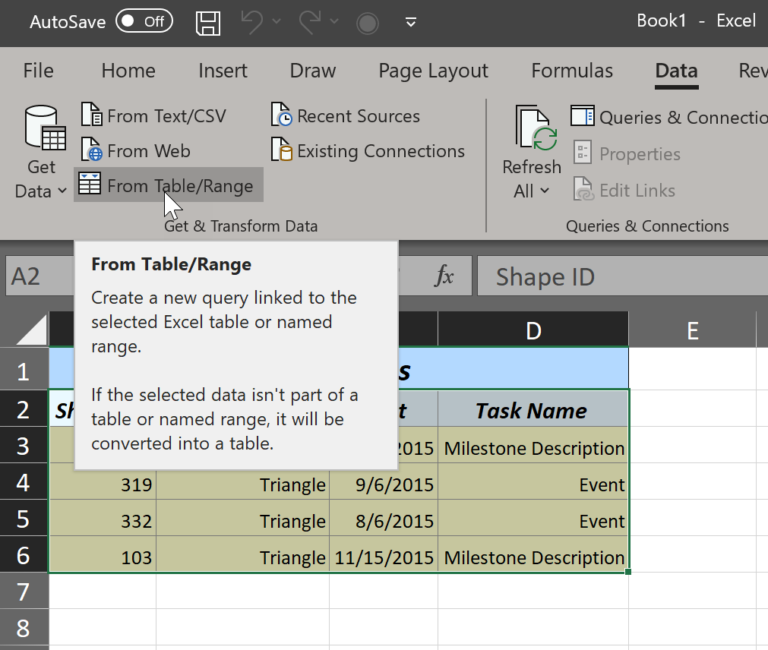The width and height of the screenshot is (768, 650).
Task: Expand the Get Data dropdown chevron
Action: coord(62,191)
